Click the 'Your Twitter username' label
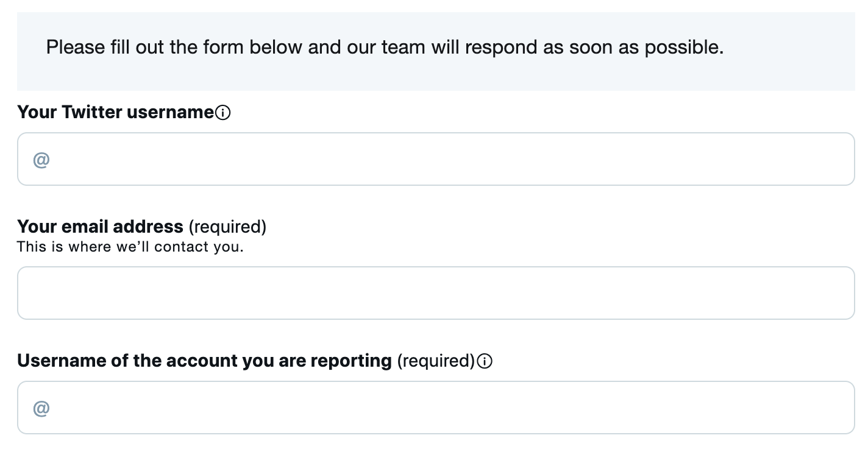 [116, 112]
